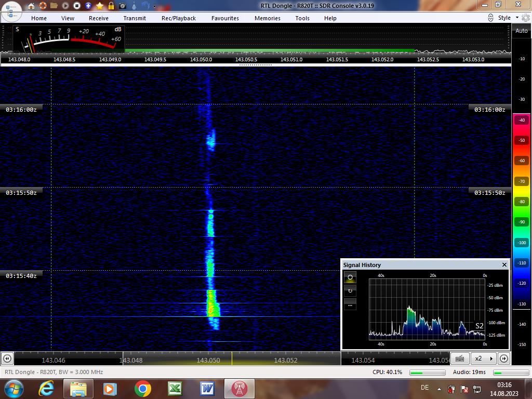
Task: Click the left 03:16:00z time label
Action: (21, 110)
